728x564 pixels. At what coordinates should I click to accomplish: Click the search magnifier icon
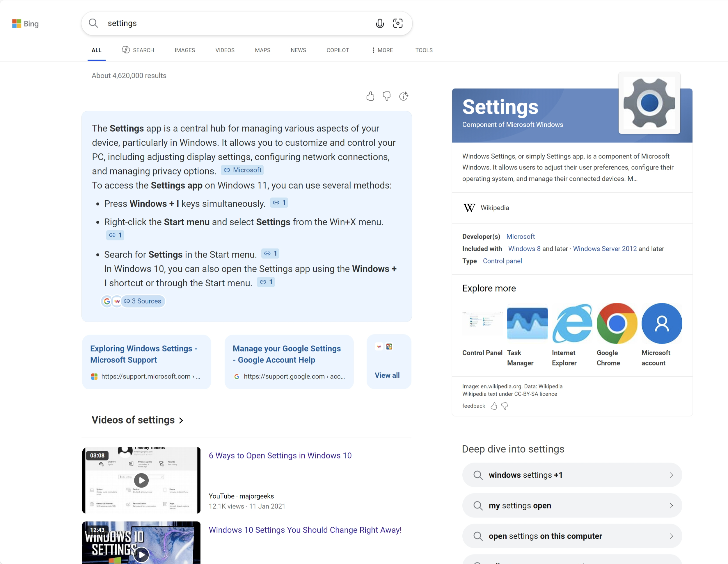[x=93, y=23]
